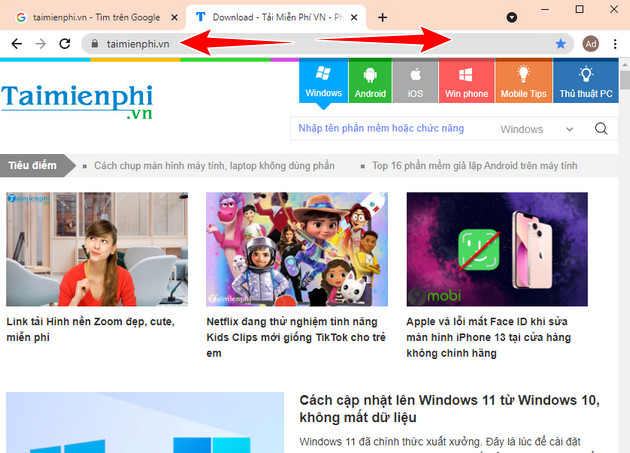This screenshot has height=453, width=630.
Task: Open the Windows category tile
Action: tap(323, 81)
